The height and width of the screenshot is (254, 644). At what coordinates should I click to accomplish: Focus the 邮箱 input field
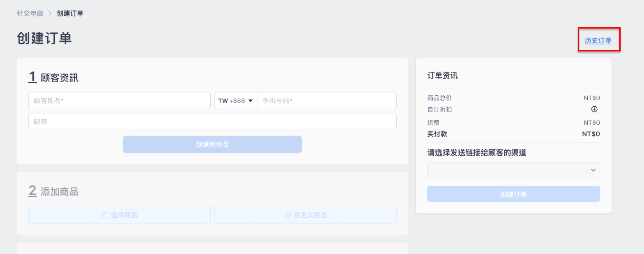212,122
